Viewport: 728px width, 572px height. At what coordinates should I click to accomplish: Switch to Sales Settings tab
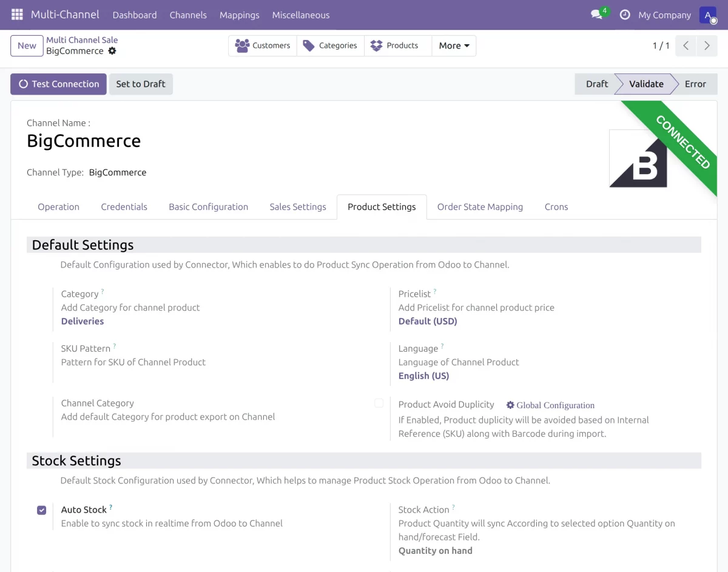point(298,207)
